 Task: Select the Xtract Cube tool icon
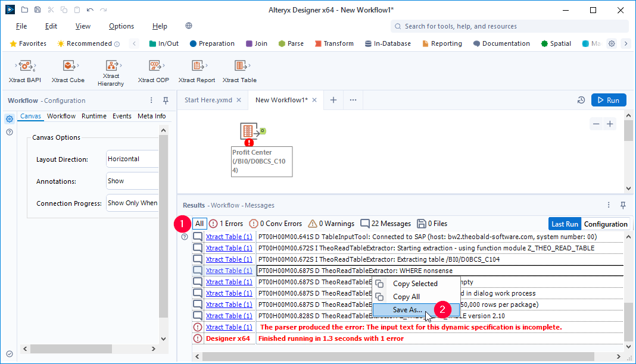pos(68,66)
